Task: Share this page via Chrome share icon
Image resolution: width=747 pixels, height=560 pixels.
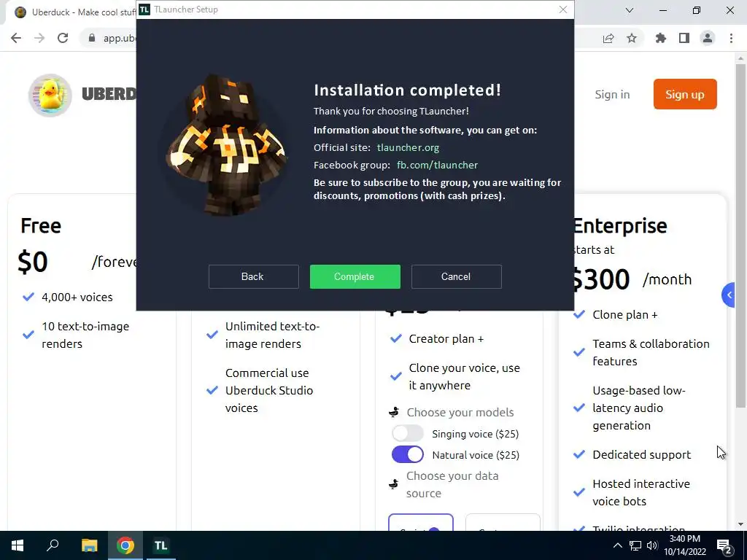Action: (608, 38)
